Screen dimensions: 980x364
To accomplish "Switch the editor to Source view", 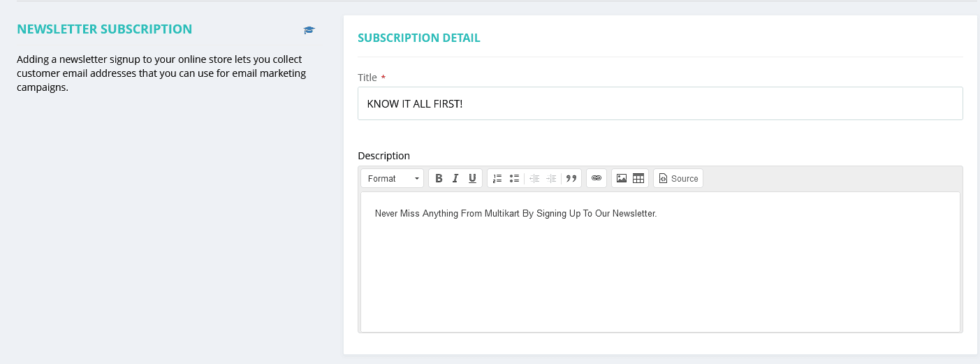I will pyautogui.click(x=678, y=178).
